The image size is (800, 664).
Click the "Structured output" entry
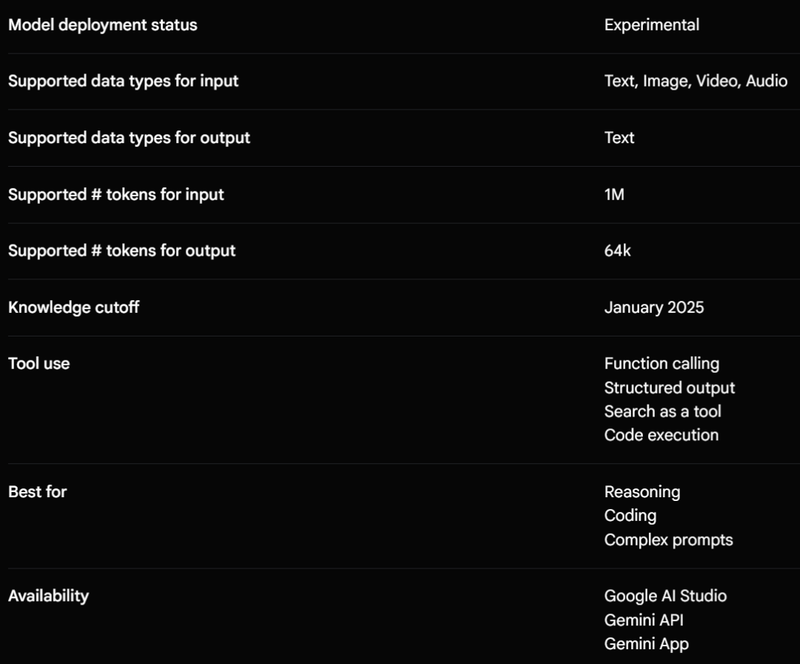pyautogui.click(x=669, y=387)
